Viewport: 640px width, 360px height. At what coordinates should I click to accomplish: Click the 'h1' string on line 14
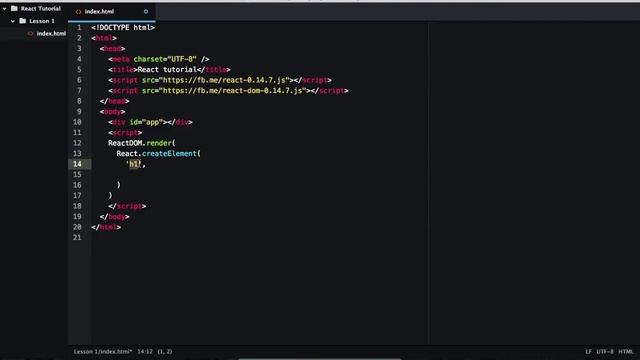[133, 164]
